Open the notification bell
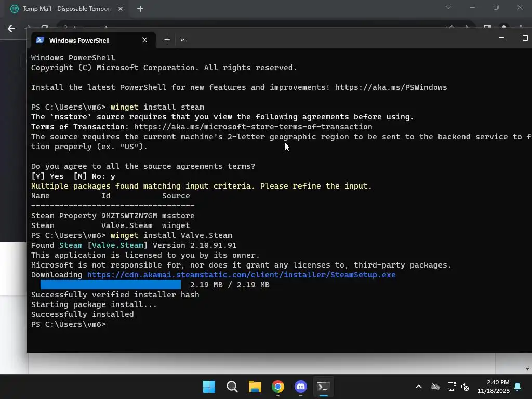Viewport: 532px width, 399px height. (x=518, y=387)
